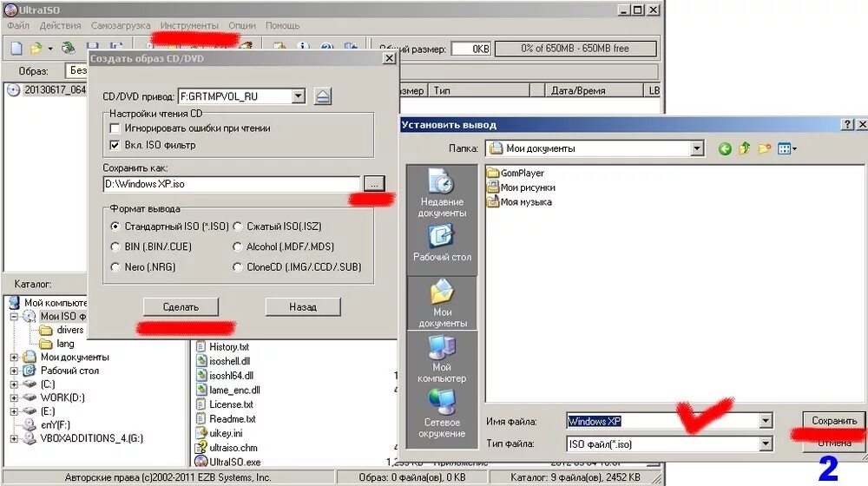
Task: Click the Сохранить как path field
Action: pos(232,184)
